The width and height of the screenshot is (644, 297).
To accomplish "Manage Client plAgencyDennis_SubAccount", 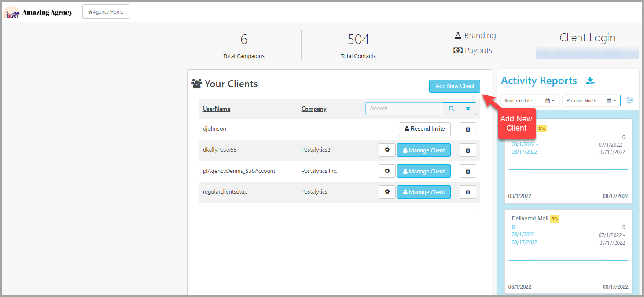I will point(424,171).
